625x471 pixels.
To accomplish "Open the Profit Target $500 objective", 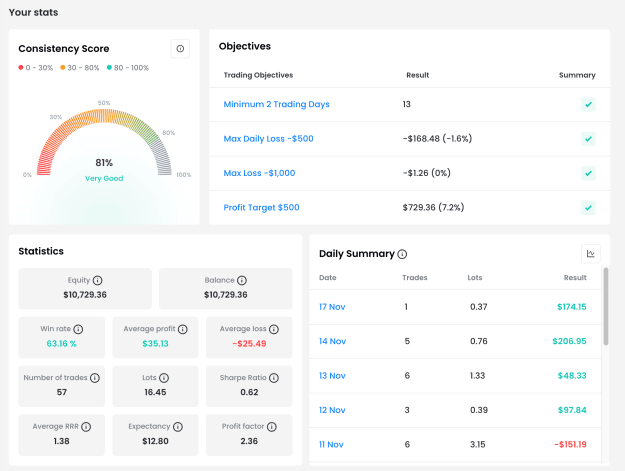I will 261,207.
